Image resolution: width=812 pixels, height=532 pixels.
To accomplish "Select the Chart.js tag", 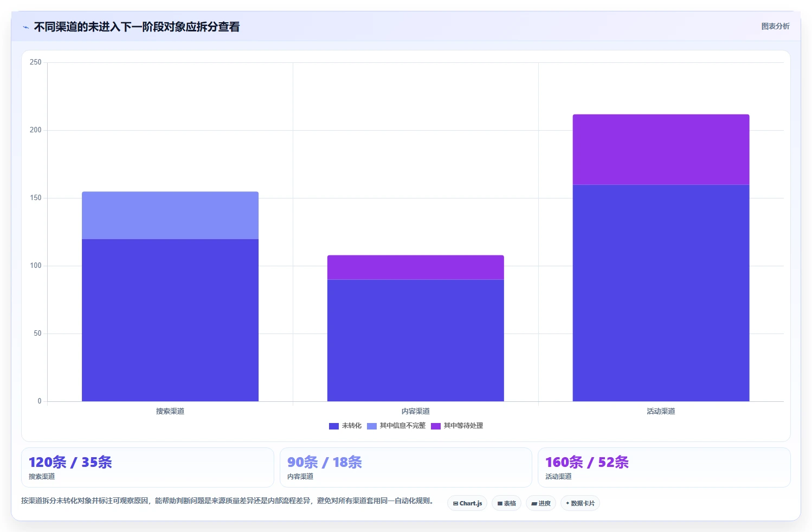I will pos(467,503).
